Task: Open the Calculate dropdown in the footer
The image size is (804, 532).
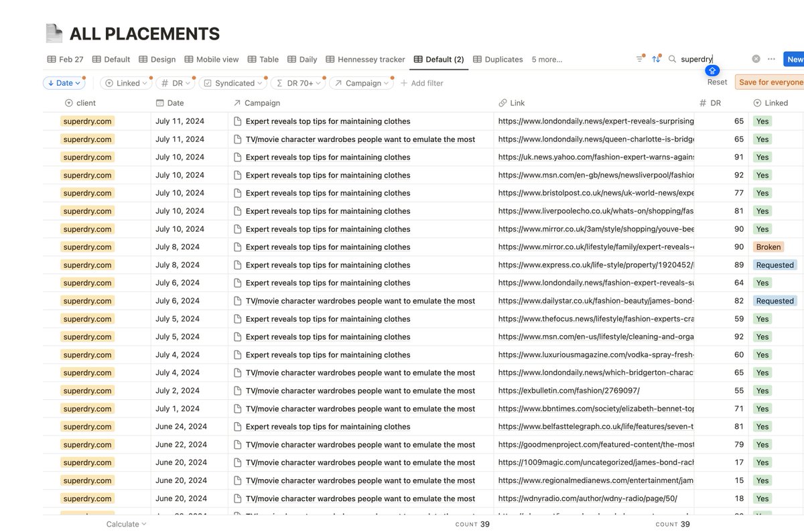Action: pos(126,524)
